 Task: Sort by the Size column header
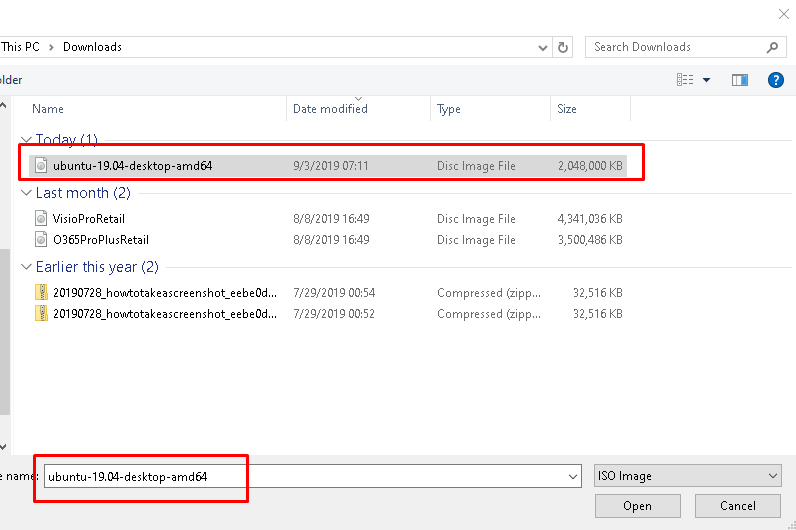coord(567,109)
